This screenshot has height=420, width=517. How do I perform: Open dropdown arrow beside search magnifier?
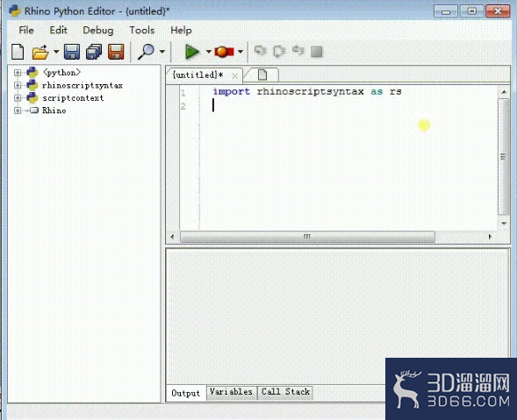click(162, 52)
